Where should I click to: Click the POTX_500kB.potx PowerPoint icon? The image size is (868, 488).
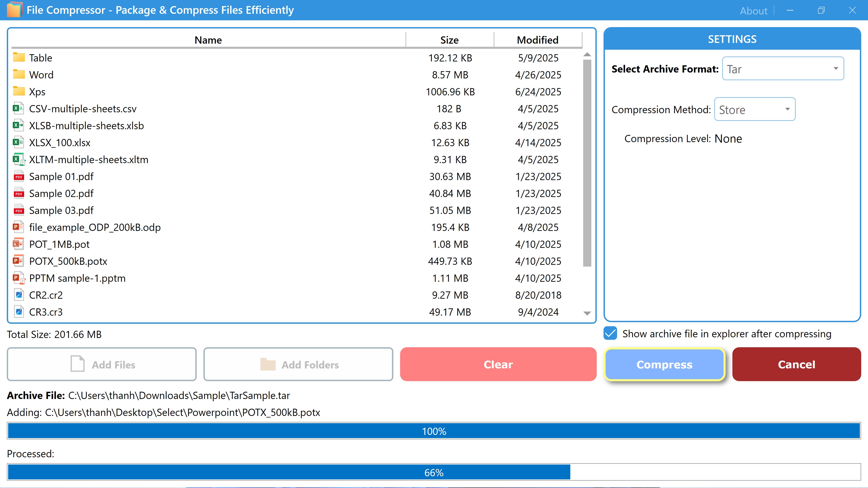[18, 261]
